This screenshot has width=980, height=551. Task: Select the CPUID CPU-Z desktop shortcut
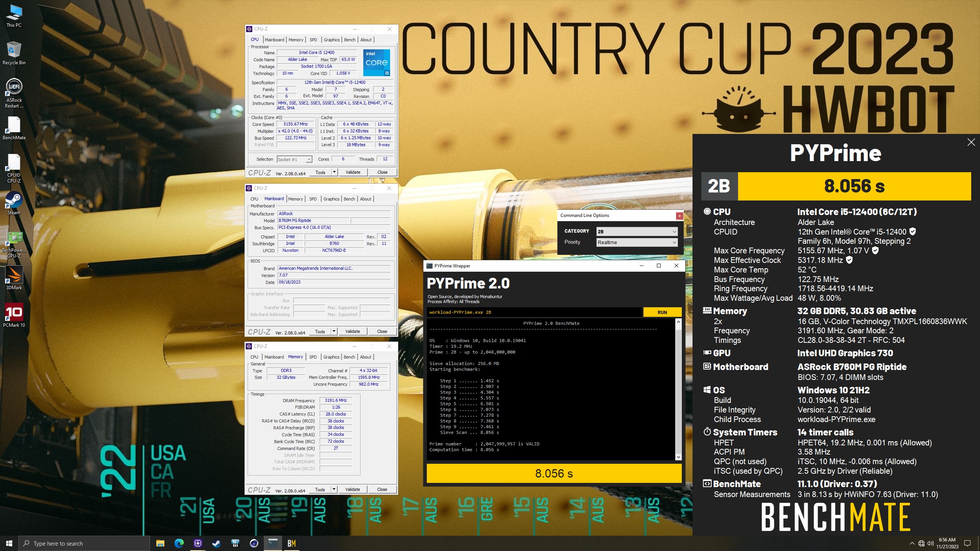pos(14,168)
